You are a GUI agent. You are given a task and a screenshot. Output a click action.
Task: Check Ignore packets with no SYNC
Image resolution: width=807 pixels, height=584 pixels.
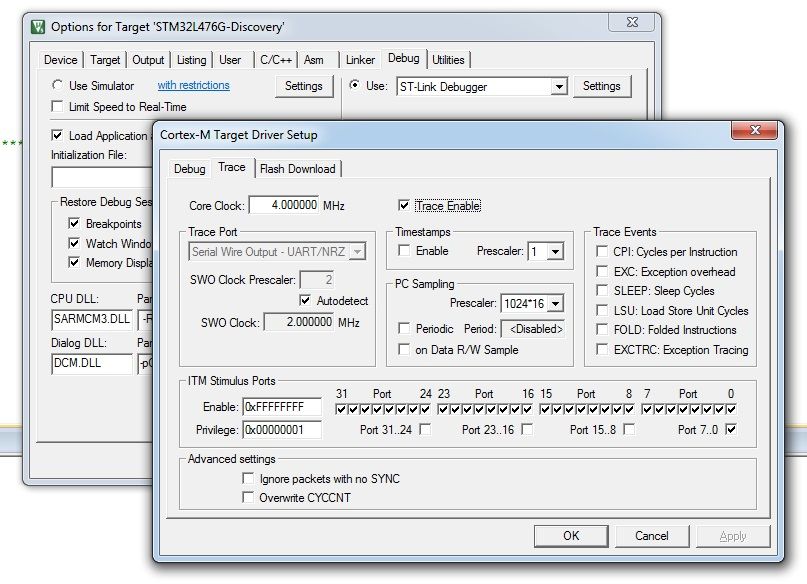point(248,479)
